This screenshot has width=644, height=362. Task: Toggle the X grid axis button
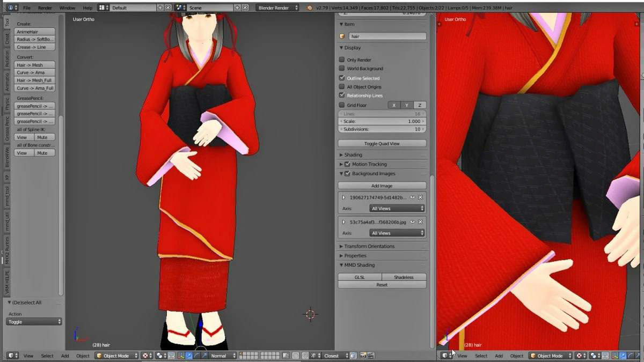pyautogui.click(x=394, y=105)
